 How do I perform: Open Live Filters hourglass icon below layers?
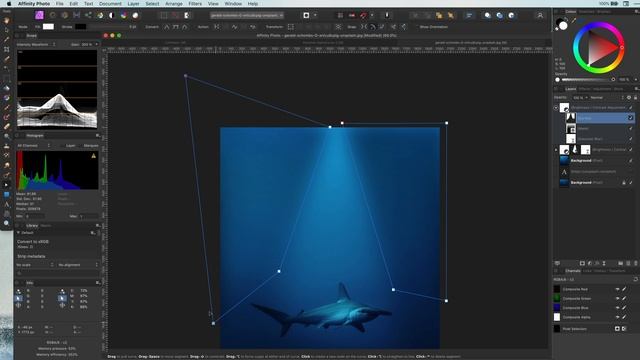(x=604, y=264)
